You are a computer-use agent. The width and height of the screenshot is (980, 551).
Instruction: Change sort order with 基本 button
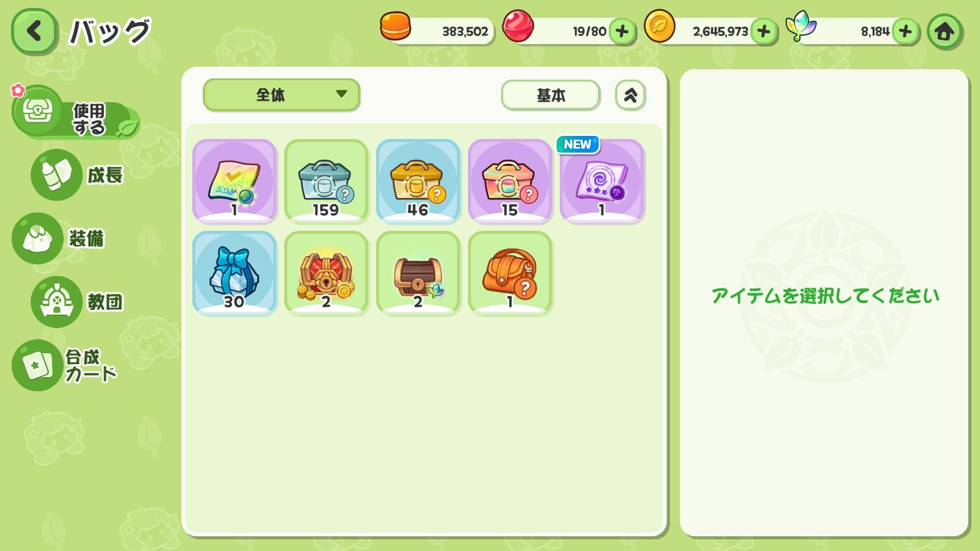(x=550, y=95)
